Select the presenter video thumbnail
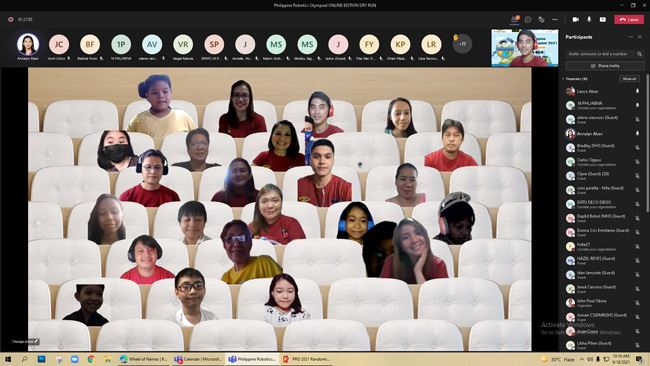This screenshot has width=650, height=366. 525,48
